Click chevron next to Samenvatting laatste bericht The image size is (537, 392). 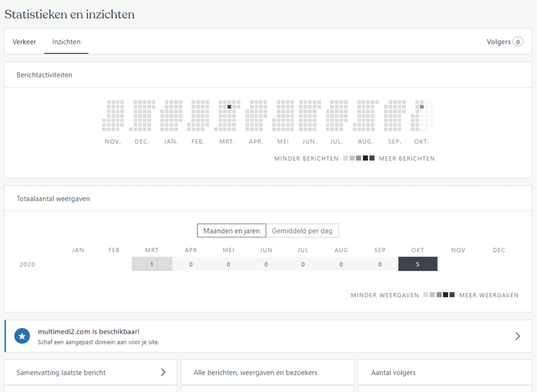(163, 372)
